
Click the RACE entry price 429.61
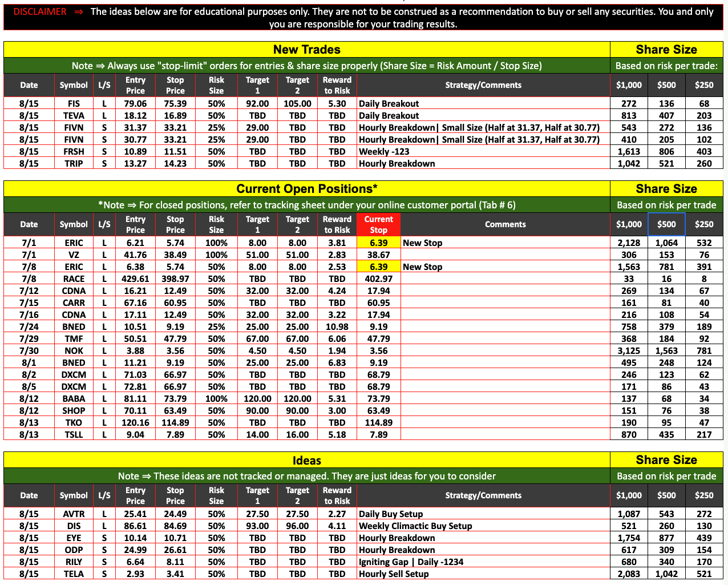(x=135, y=279)
